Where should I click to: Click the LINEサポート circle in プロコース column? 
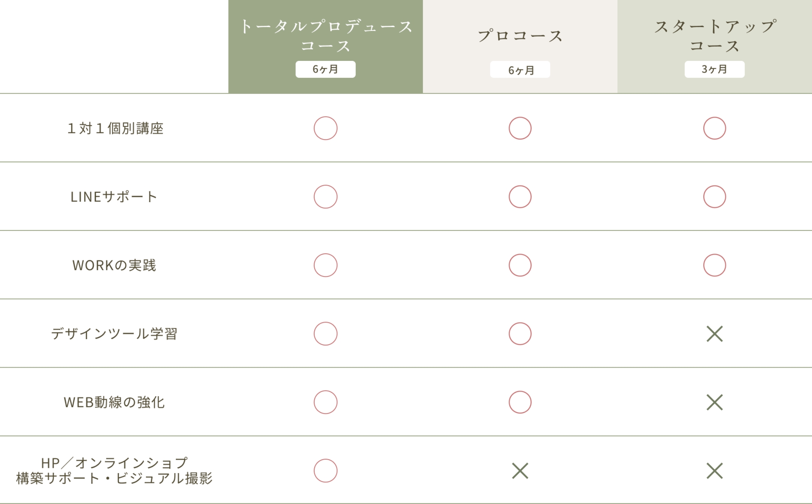click(520, 197)
